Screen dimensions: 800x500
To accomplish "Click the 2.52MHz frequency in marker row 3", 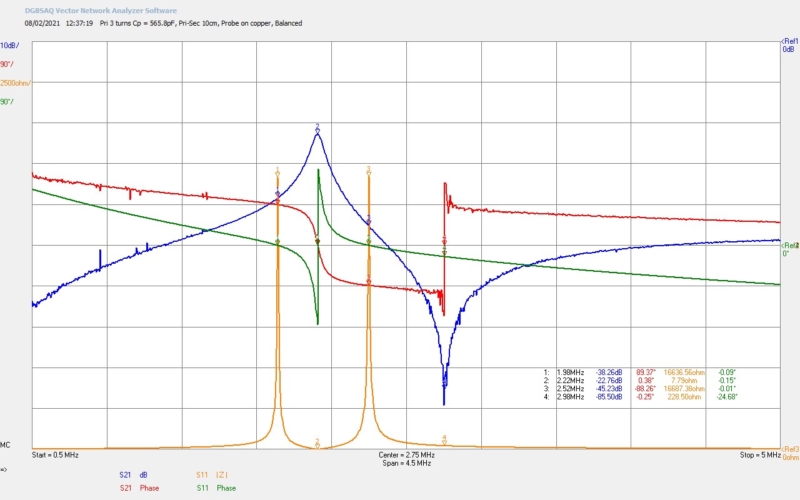I will [x=570, y=389].
